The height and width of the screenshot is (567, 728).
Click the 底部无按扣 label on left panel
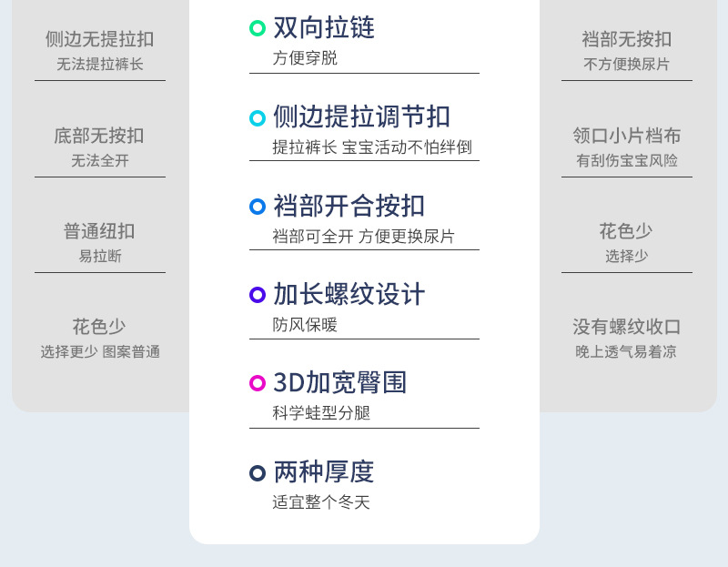pyautogui.click(x=99, y=136)
